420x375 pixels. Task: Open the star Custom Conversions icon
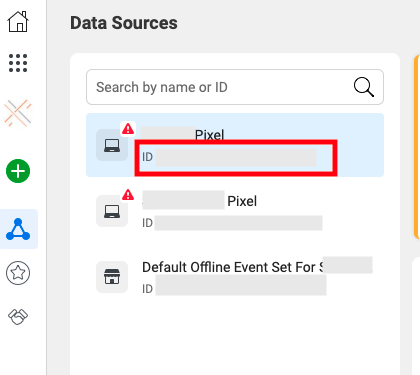pyautogui.click(x=18, y=273)
